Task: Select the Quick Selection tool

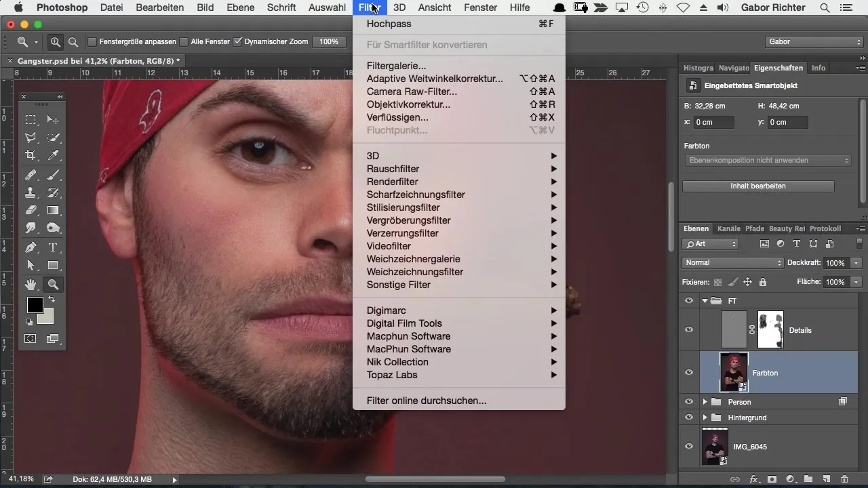Action: pos(53,138)
